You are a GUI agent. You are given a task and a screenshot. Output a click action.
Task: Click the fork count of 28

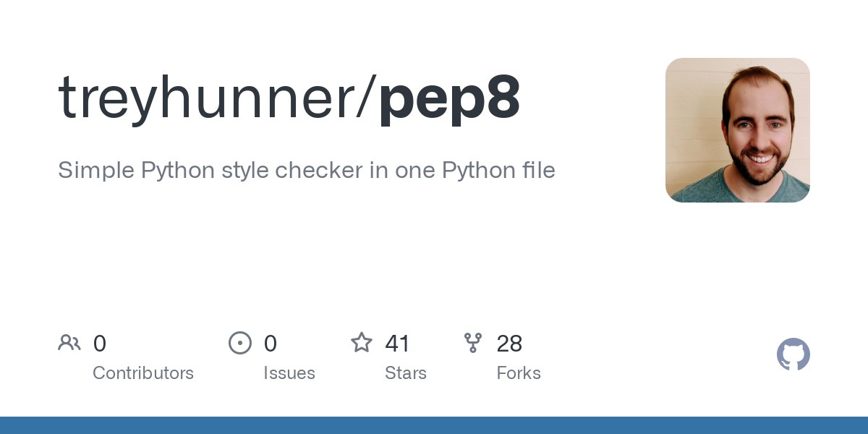point(509,344)
